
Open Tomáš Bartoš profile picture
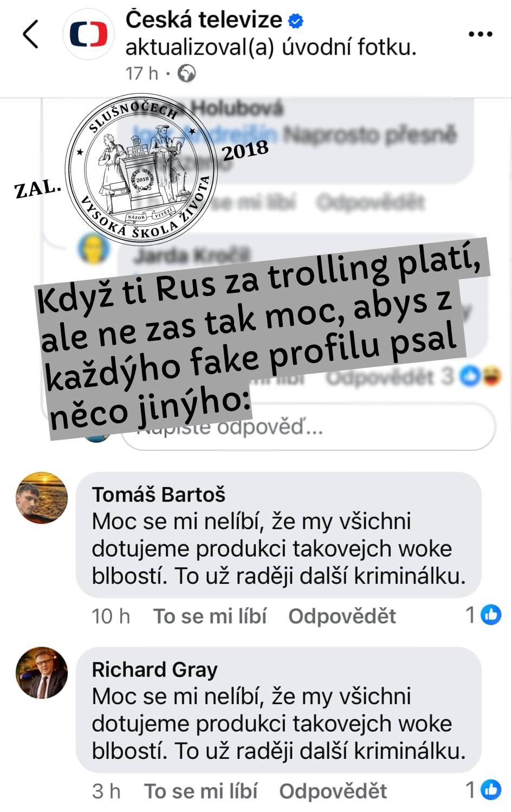point(42,498)
